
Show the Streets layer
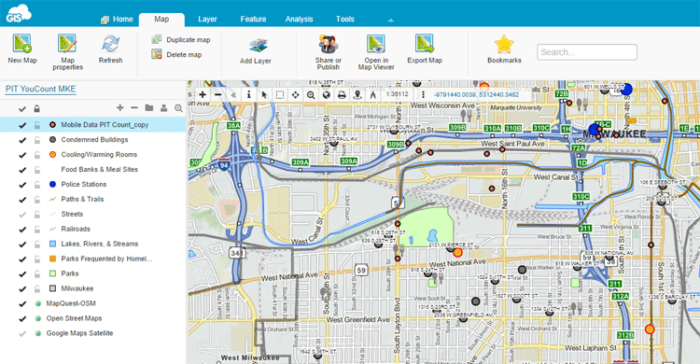click(x=22, y=214)
